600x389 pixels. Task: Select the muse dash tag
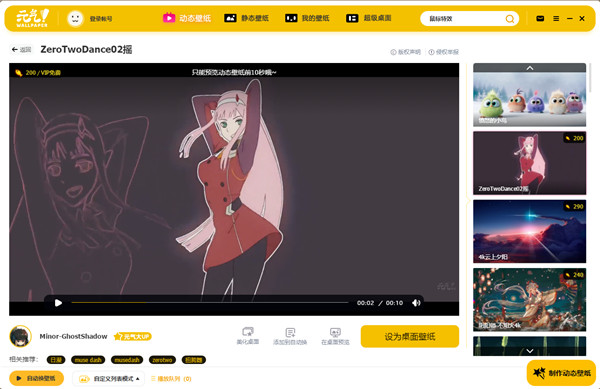point(88,360)
